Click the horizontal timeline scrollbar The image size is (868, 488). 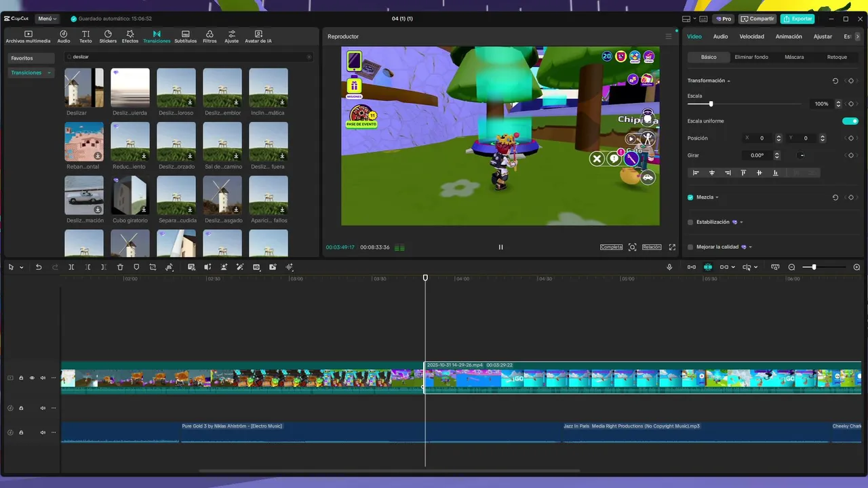(x=389, y=470)
